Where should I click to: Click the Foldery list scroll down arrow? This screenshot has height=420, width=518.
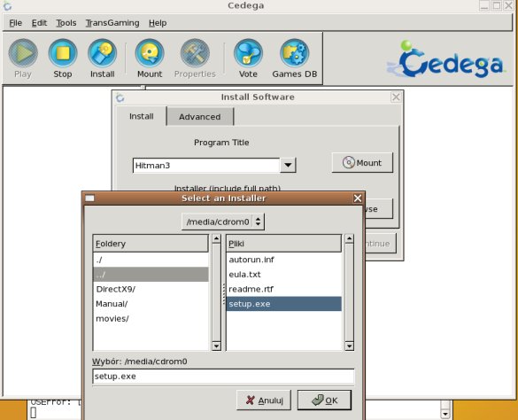[x=216, y=346]
